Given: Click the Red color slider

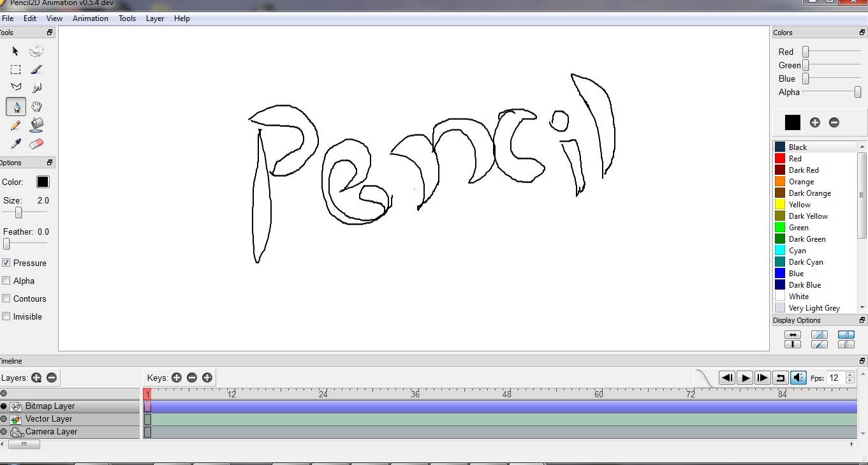Looking at the screenshot, I should [832, 52].
